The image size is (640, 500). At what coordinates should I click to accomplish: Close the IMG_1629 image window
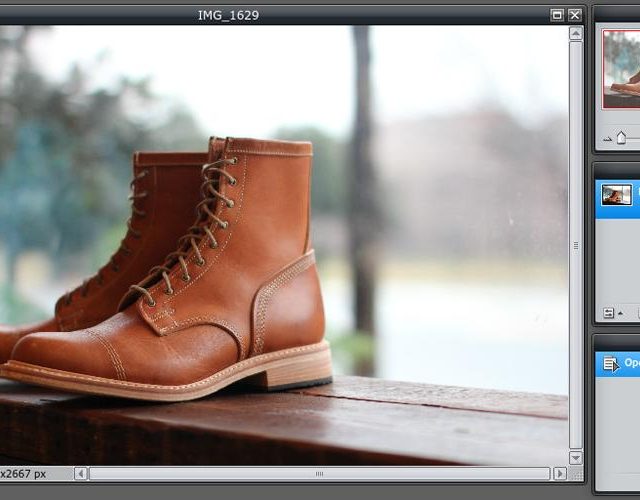575,15
